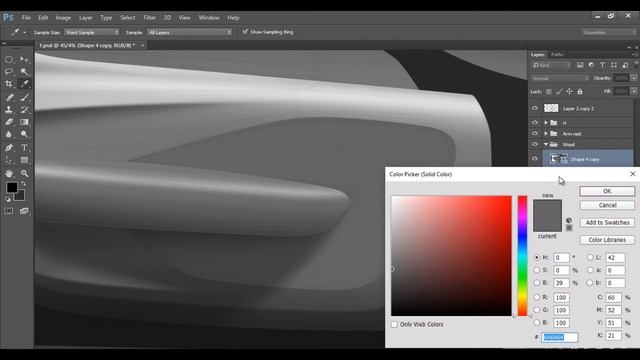Click Cancel in Color Picker
The height and width of the screenshot is (360, 640).
click(x=607, y=205)
